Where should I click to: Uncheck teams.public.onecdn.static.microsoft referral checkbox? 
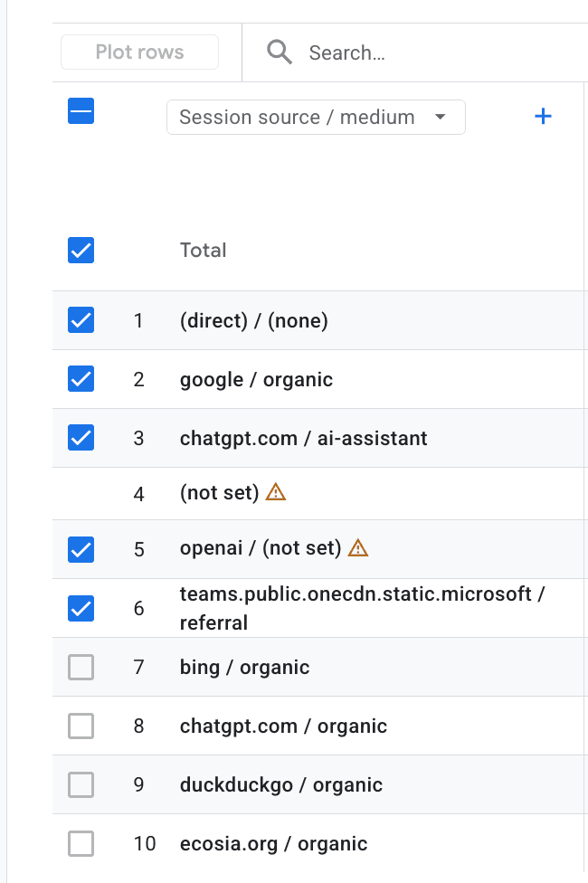[81, 608]
